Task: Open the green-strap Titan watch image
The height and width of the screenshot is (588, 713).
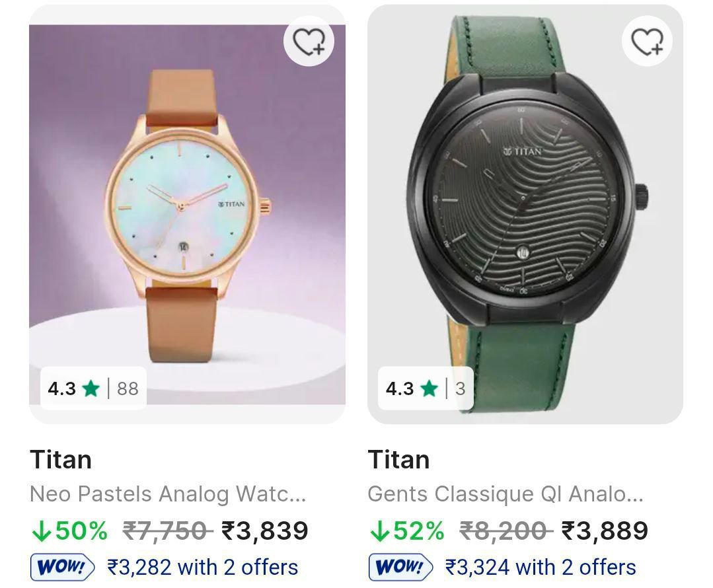Action: tap(525, 211)
